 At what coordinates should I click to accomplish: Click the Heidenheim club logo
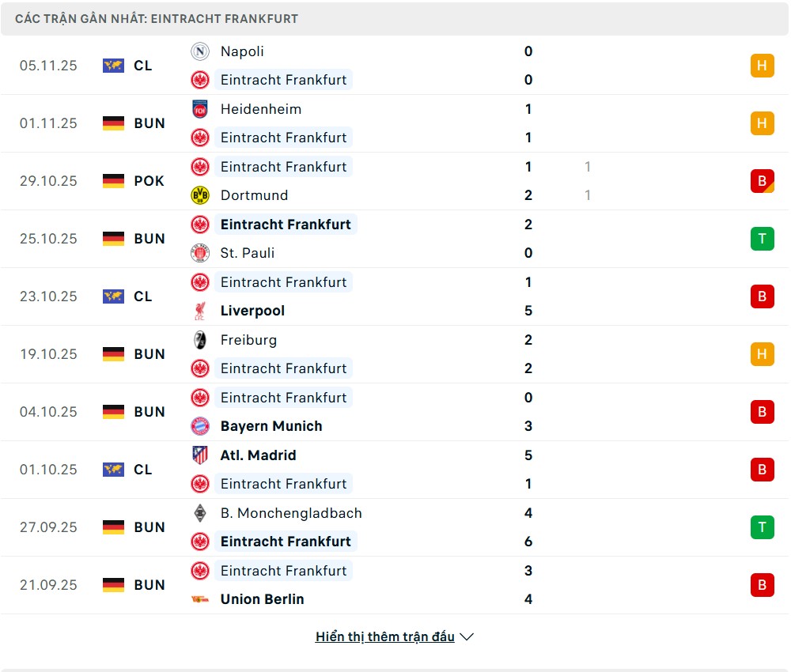(x=200, y=109)
